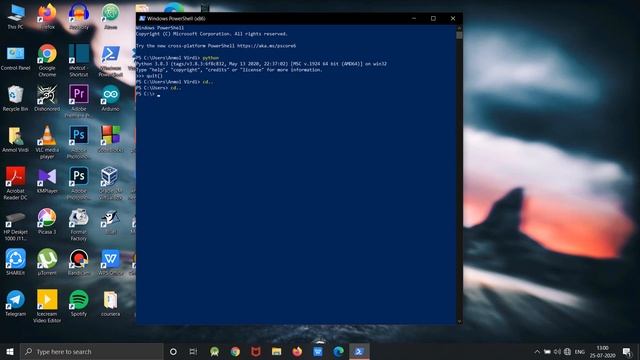Viewport: 640px width, 360px height.
Task: Open the Acrobat Reader DC shortcut
Action: tap(16, 183)
